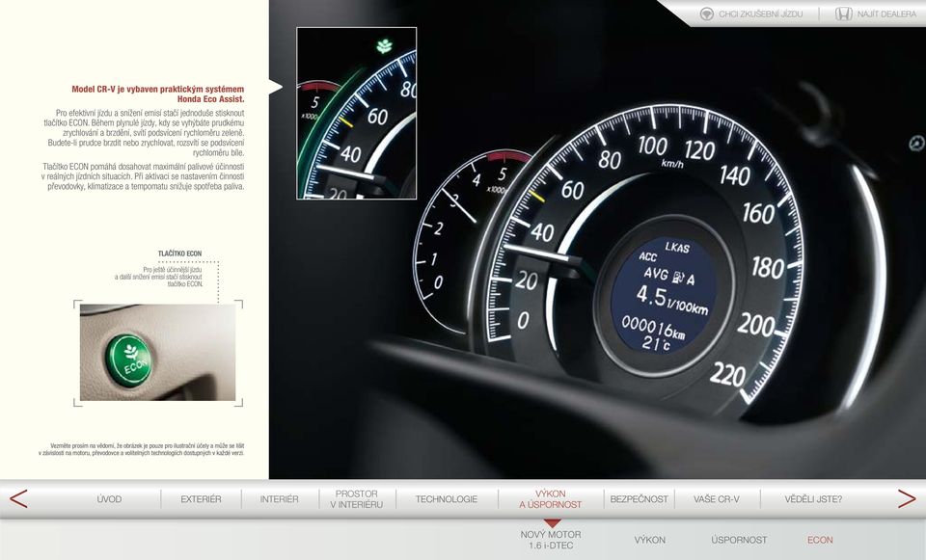The width and height of the screenshot is (926, 560).
Task: Select the EXTERIÉR section tab
Action: pyautogui.click(x=201, y=499)
